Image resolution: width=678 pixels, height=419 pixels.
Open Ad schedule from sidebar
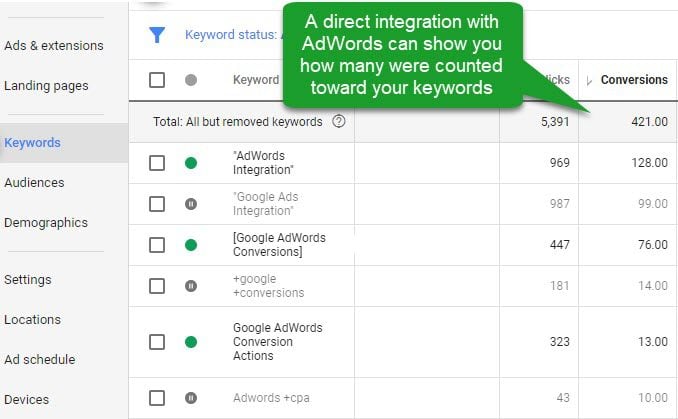40,359
